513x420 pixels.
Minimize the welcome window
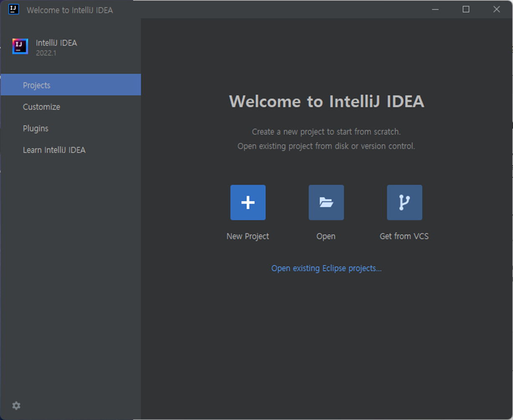coord(435,9)
